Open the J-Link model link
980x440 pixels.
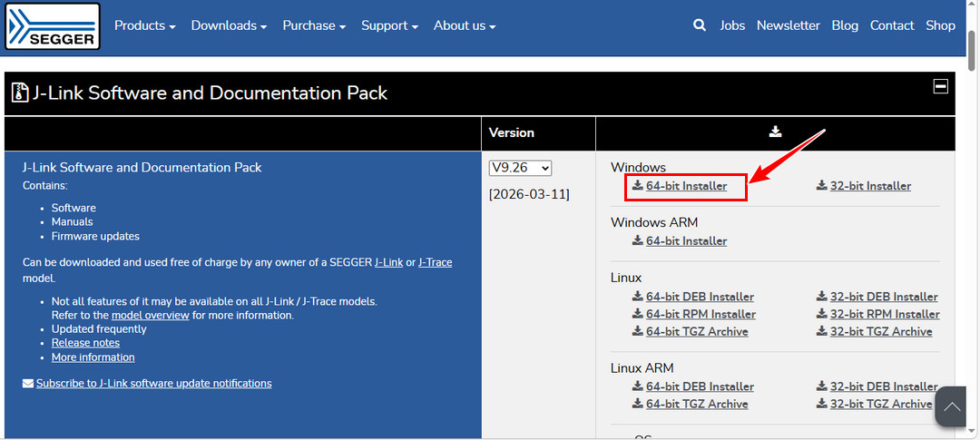388,262
